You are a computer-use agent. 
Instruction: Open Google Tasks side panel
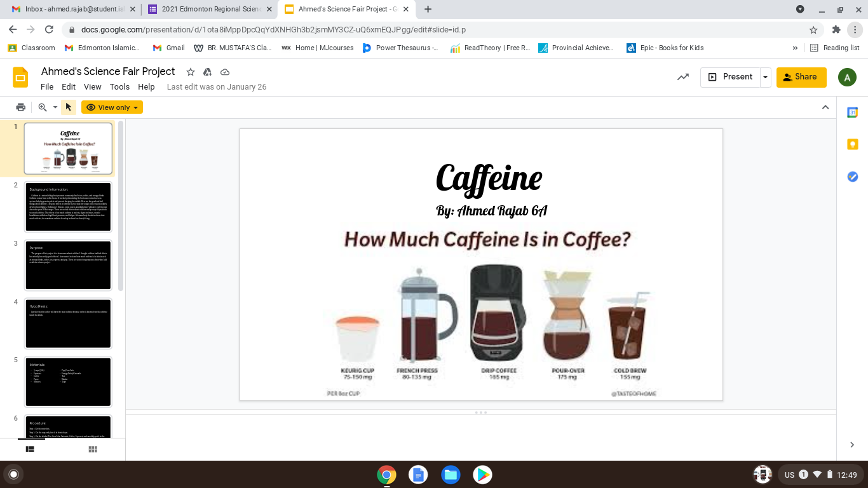click(853, 177)
